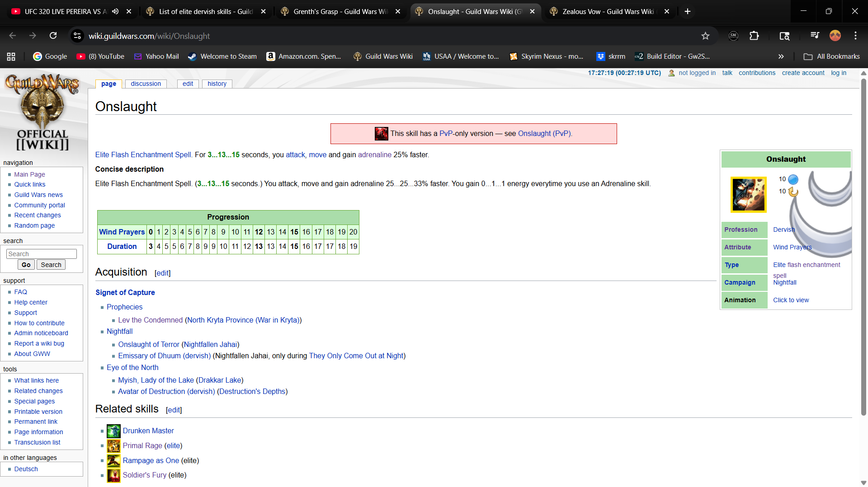Click the Wind Prayers progression header link
Viewport: 868px width, 487px height.
pos(122,232)
